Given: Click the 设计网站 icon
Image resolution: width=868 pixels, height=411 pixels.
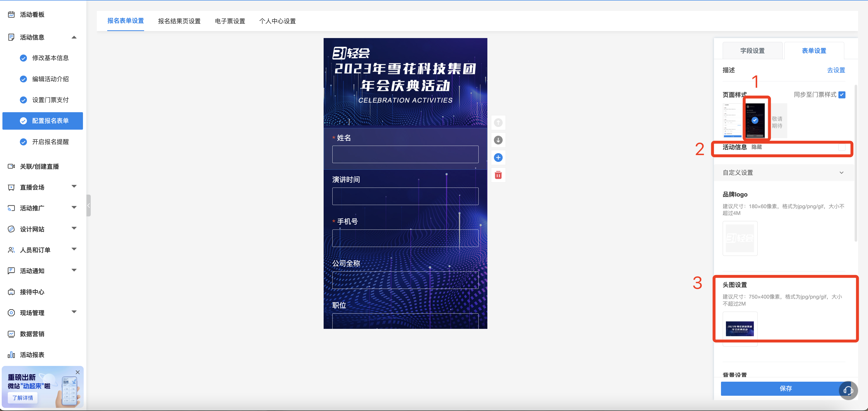Looking at the screenshot, I should 11,229.
